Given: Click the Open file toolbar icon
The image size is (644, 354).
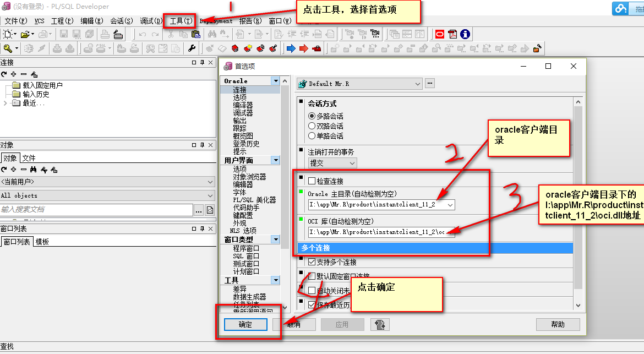Looking at the screenshot, I should pos(24,34).
